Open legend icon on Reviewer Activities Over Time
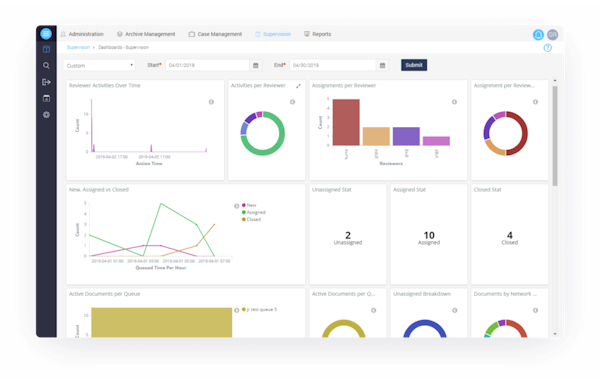This screenshot has width=600, height=379. click(211, 102)
